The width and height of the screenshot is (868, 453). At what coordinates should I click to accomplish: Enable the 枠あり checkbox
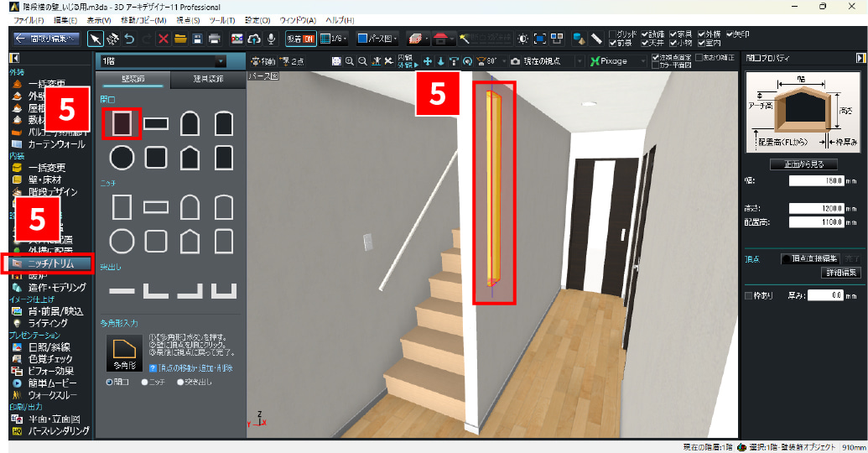[x=748, y=296]
